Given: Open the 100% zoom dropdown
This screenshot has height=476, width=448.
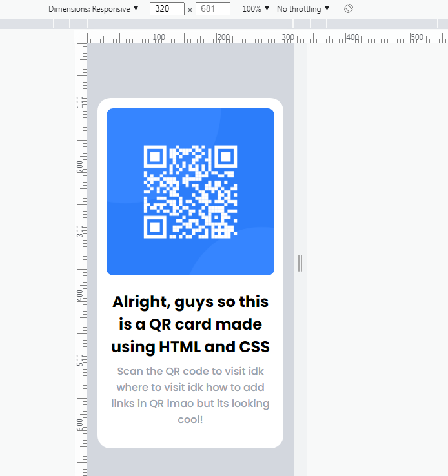Looking at the screenshot, I should pyautogui.click(x=256, y=9).
